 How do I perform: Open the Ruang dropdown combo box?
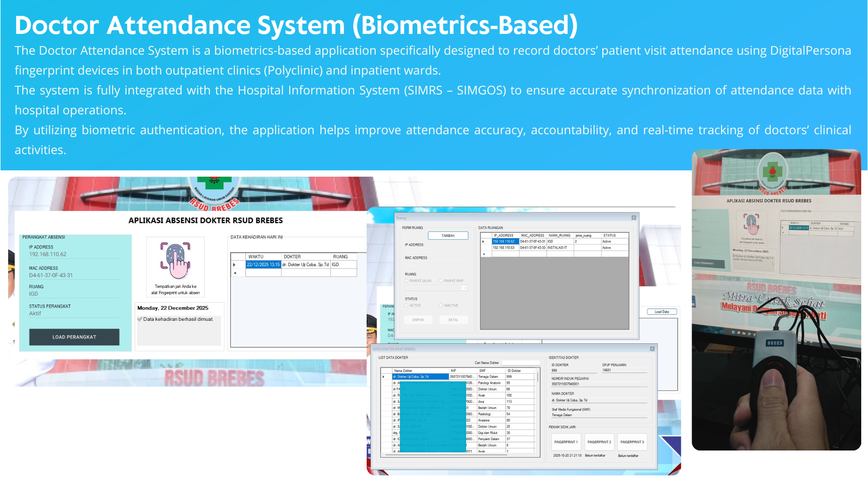tap(464, 288)
